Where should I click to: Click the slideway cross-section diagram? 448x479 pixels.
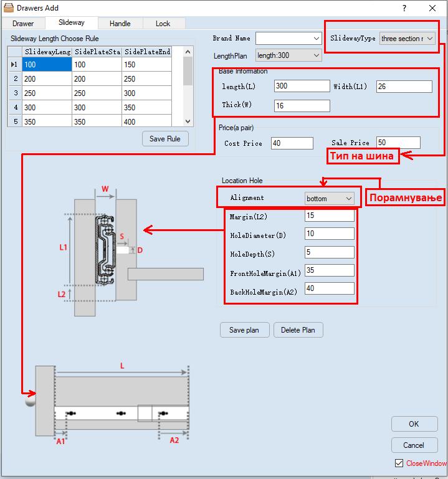(x=131, y=250)
